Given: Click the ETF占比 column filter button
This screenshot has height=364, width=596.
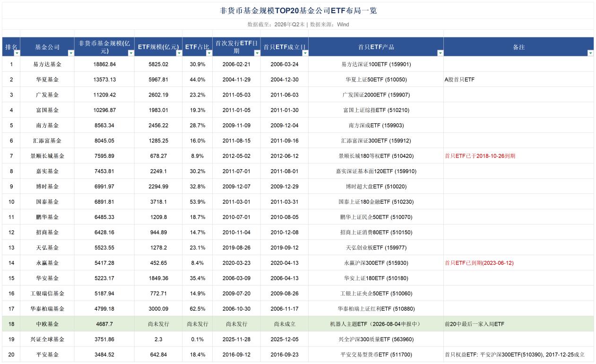Looking at the screenshot, I should click(209, 53).
